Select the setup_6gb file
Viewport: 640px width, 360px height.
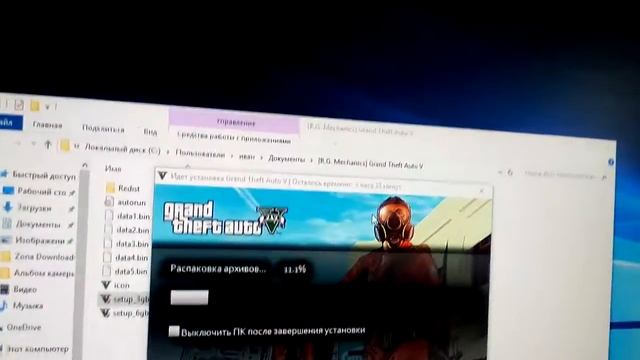(x=130, y=313)
